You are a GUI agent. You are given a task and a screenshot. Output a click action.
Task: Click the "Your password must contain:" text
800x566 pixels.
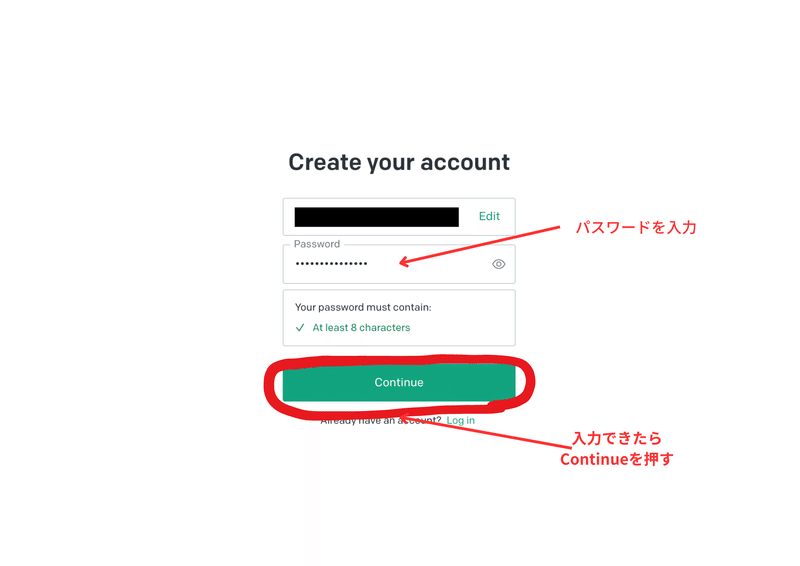coord(363,307)
